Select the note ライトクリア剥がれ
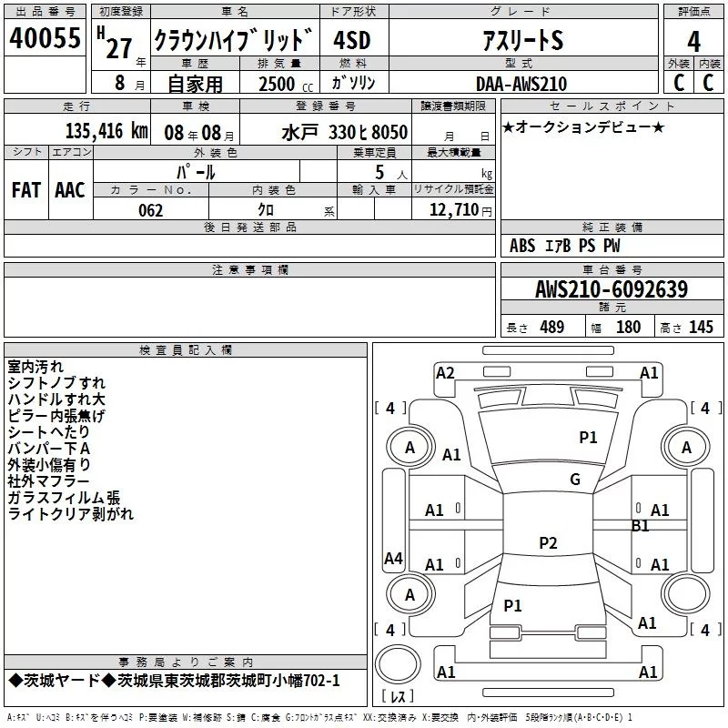Viewport: 728px width, 728px height. coord(71,514)
